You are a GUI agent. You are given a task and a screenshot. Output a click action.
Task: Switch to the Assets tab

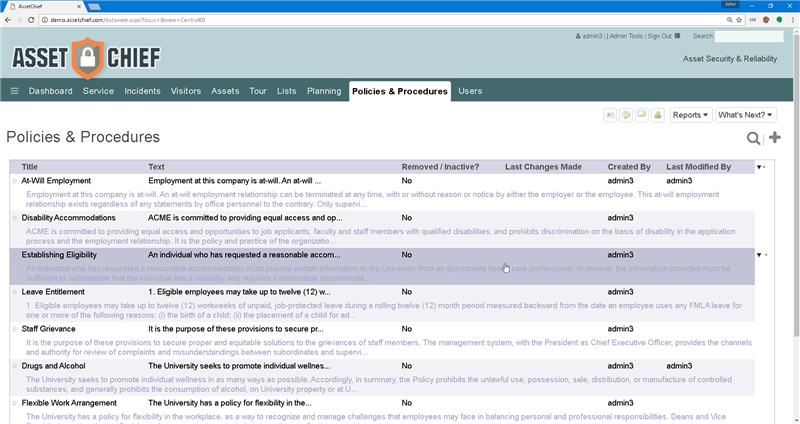pyautogui.click(x=225, y=91)
